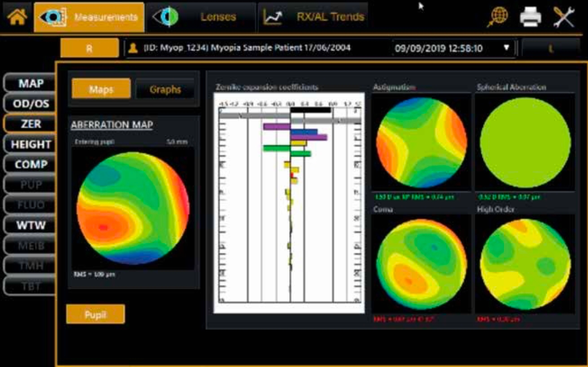
Task: Click the globe network icon
Action: [x=498, y=17]
